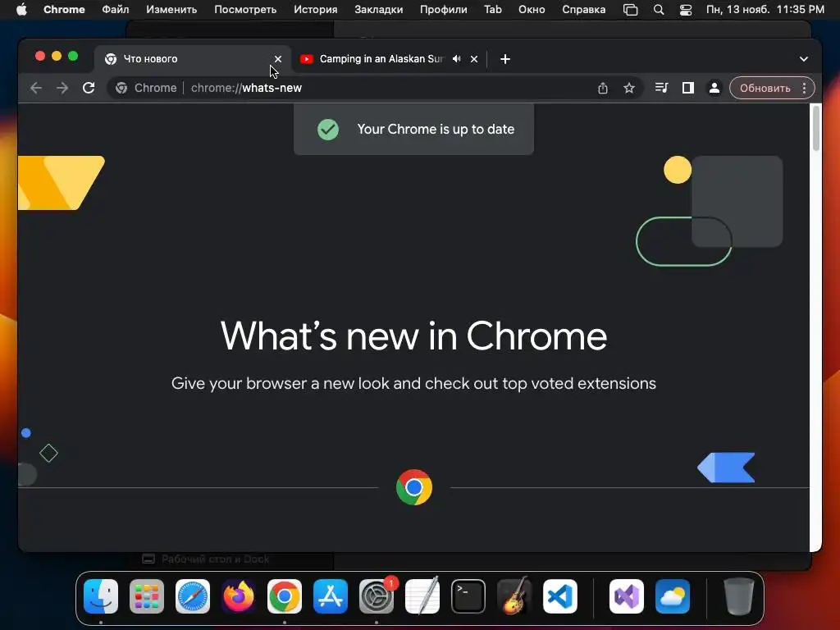Open TextEdit from the Dock

(x=422, y=596)
